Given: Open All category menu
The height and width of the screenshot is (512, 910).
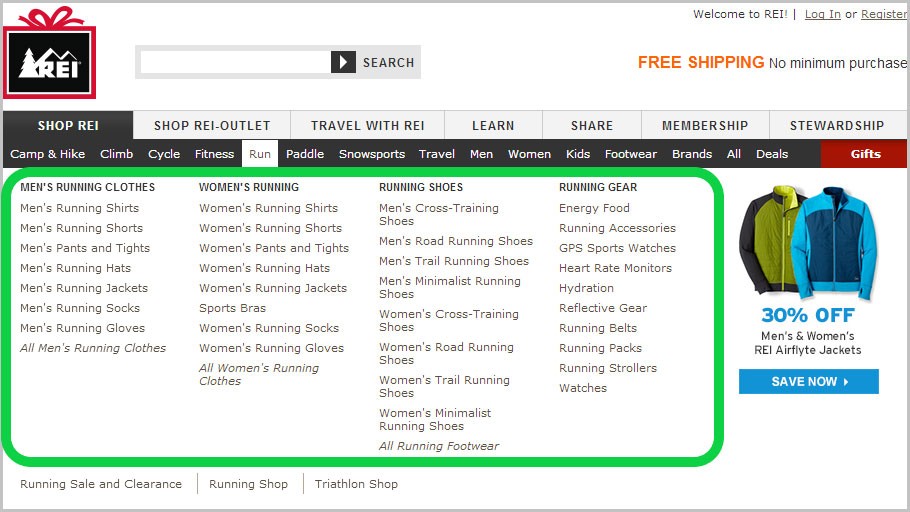Looking at the screenshot, I should pyautogui.click(x=734, y=154).
